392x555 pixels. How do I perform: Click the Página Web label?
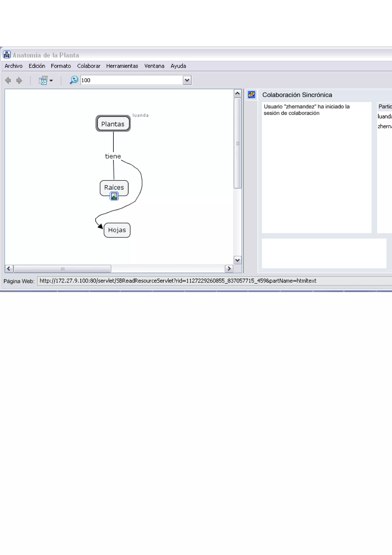click(x=19, y=281)
